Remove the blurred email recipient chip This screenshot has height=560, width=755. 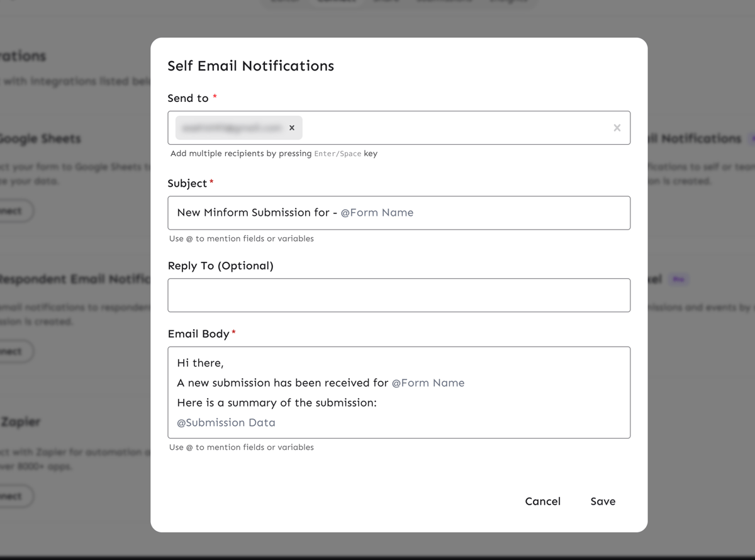click(x=292, y=128)
